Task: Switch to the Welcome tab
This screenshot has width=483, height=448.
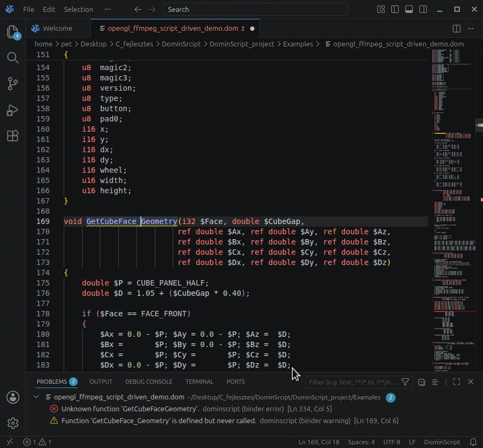Action: pyautogui.click(x=58, y=29)
